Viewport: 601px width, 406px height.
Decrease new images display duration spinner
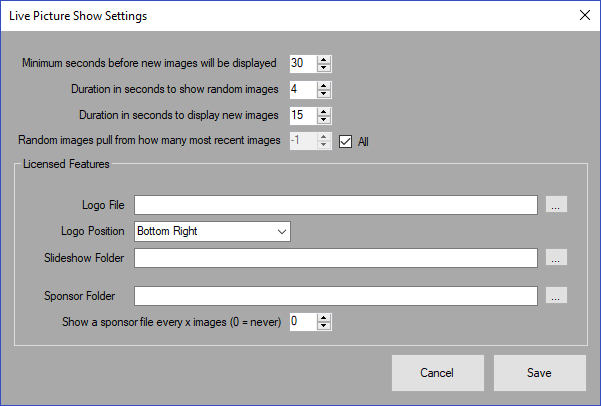(x=324, y=120)
